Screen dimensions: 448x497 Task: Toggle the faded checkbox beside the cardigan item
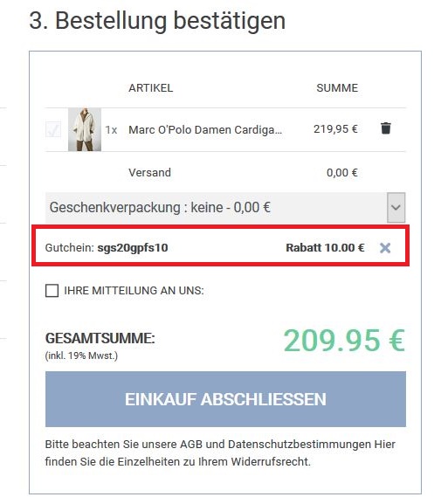click(53, 129)
